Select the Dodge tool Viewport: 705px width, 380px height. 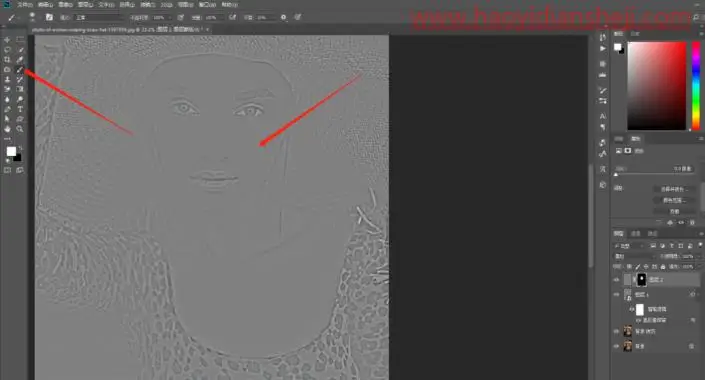[x=20, y=99]
